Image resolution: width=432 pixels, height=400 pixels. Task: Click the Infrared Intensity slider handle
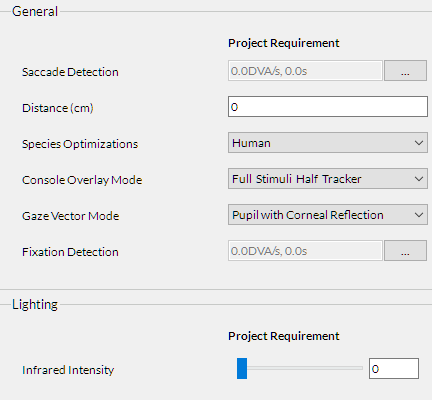click(242, 368)
